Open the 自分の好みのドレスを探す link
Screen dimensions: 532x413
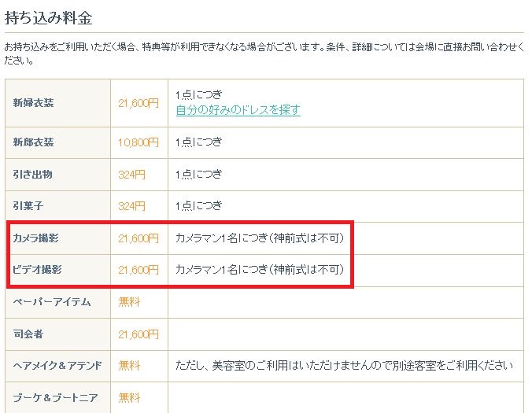point(238,110)
